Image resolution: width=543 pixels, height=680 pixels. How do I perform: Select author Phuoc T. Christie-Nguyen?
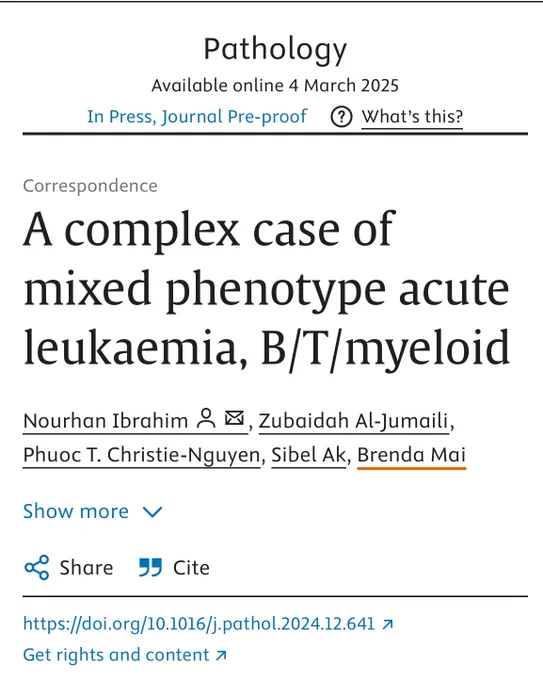pos(141,455)
